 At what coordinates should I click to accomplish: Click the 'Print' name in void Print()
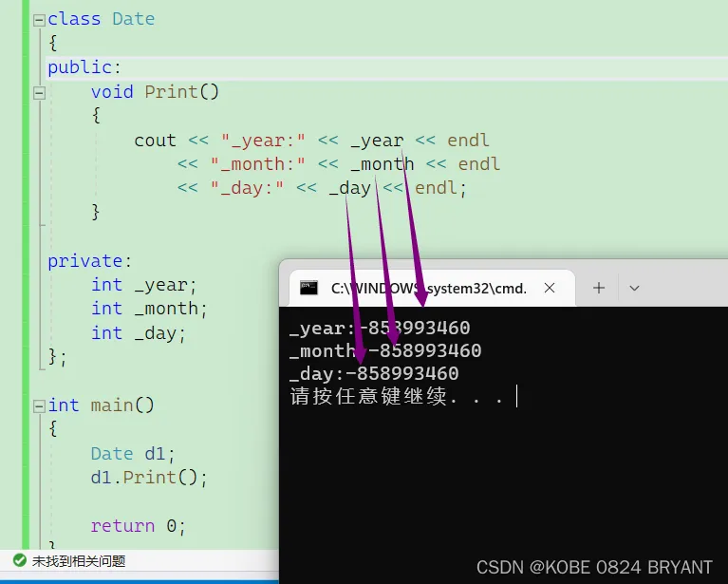click(x=171, y=92)
